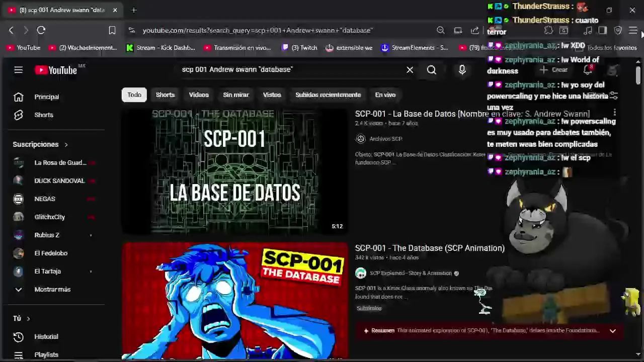Select the Vistos filter chip
The width and height of the screenshot is (644, 362).
point(272,95)
